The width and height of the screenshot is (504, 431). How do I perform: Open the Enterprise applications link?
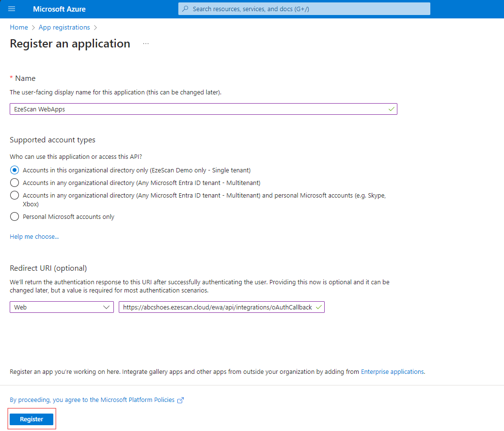tap(393, 372)
